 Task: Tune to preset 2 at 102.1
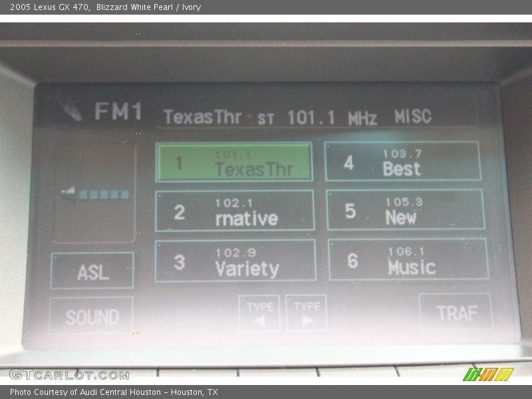click(x=235, y=211)
